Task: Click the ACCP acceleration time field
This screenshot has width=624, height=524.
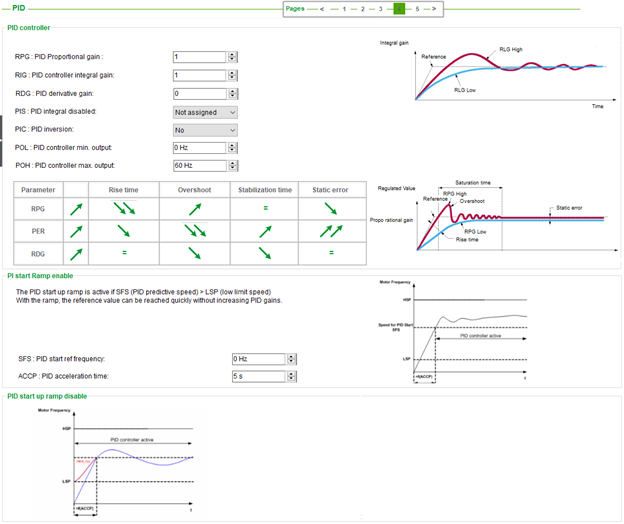Action: click(x=259, y=376)
